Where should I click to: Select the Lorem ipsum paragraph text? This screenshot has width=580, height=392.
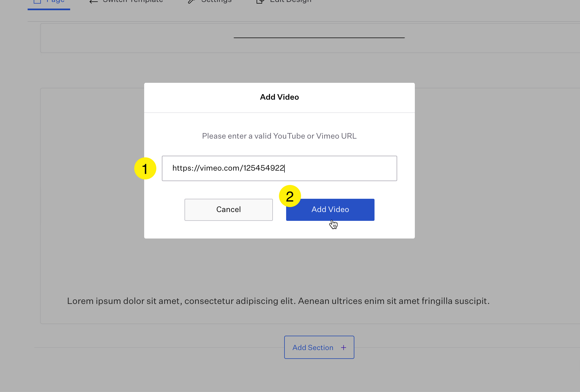278,301
